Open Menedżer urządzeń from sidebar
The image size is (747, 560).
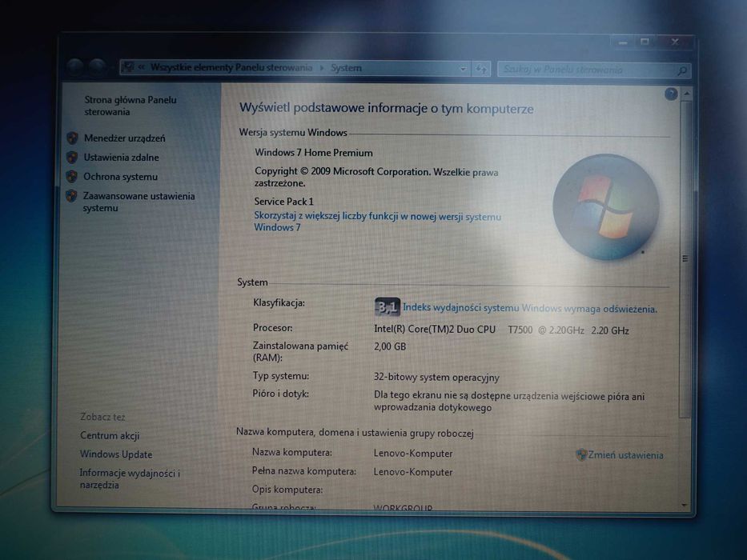124,138
